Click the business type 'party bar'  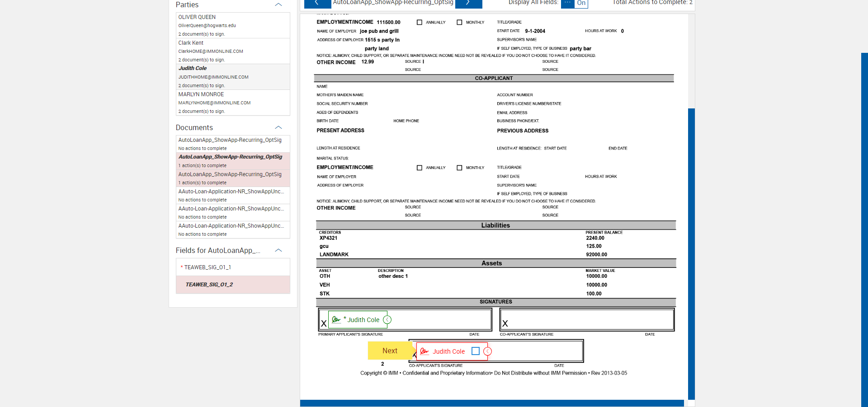[x=580, y=49]
